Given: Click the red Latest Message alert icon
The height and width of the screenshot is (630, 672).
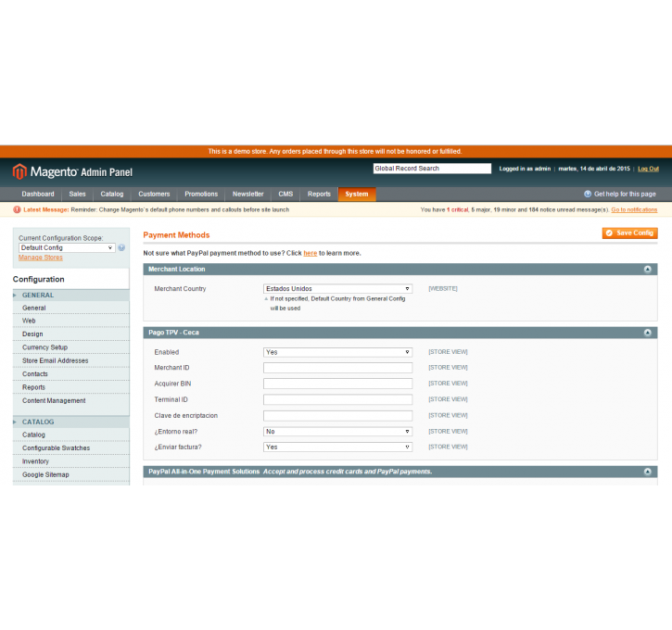Looking at the screenshot, I should point(17,210).
